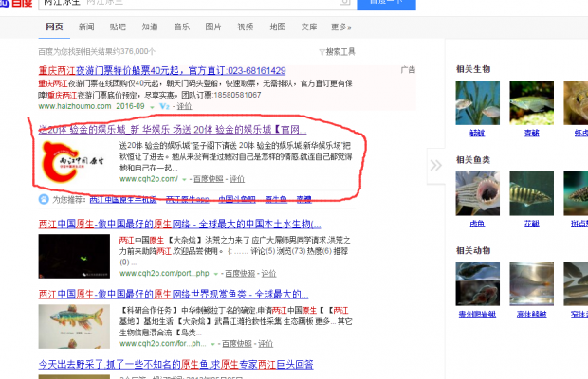Open the 视频 tab
588x379 pixels.
click(x=246, y=27)
